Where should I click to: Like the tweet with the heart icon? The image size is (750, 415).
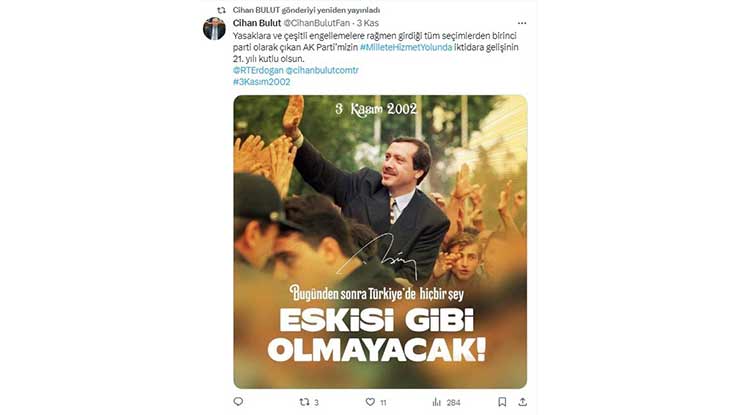370,402
